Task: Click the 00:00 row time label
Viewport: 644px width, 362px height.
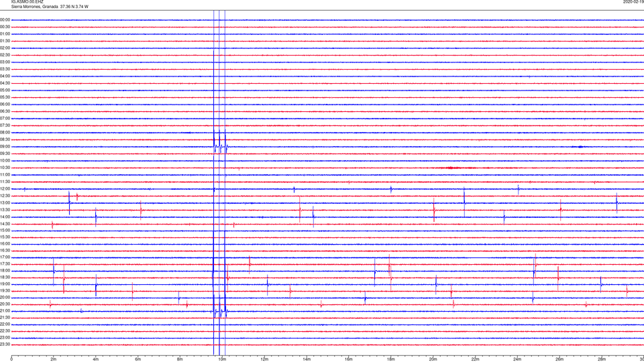Action: (x=5, y=19)
